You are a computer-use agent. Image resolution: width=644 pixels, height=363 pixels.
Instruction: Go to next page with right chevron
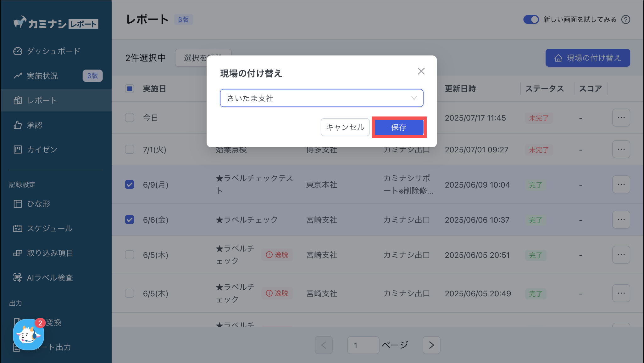point(431,345)
